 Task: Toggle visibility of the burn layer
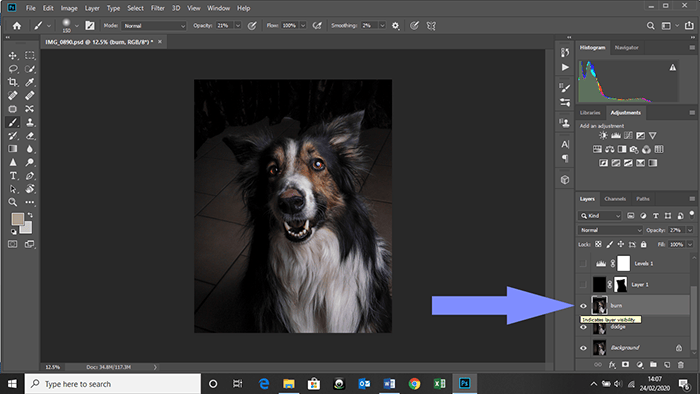pos(583,306)
